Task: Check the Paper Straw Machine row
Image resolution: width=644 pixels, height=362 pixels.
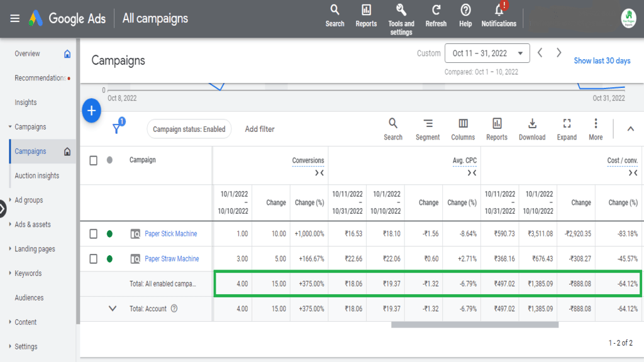Action: pos(93,259)
